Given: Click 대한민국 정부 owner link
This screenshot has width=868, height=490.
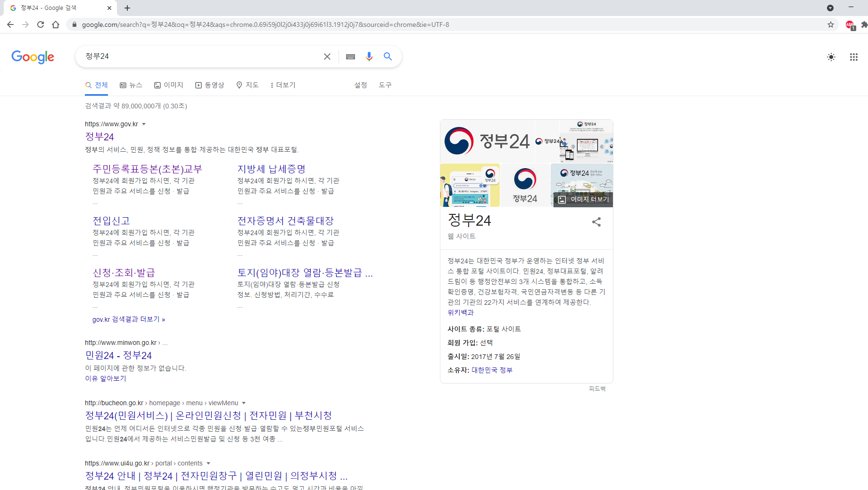Looking at the screenshot, I should (492, 370).
